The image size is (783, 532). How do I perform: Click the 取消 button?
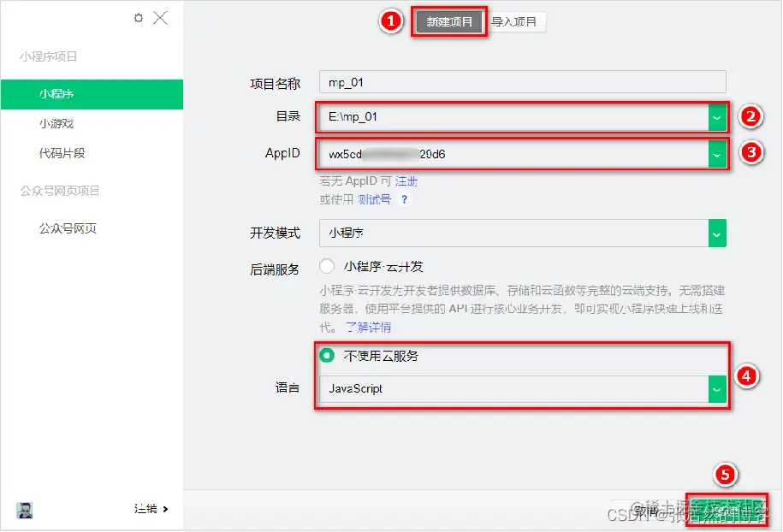(648, 511)
